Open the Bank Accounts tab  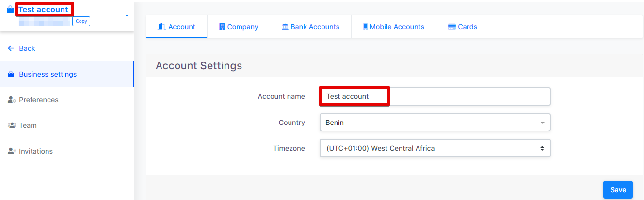tap(310, 27)
